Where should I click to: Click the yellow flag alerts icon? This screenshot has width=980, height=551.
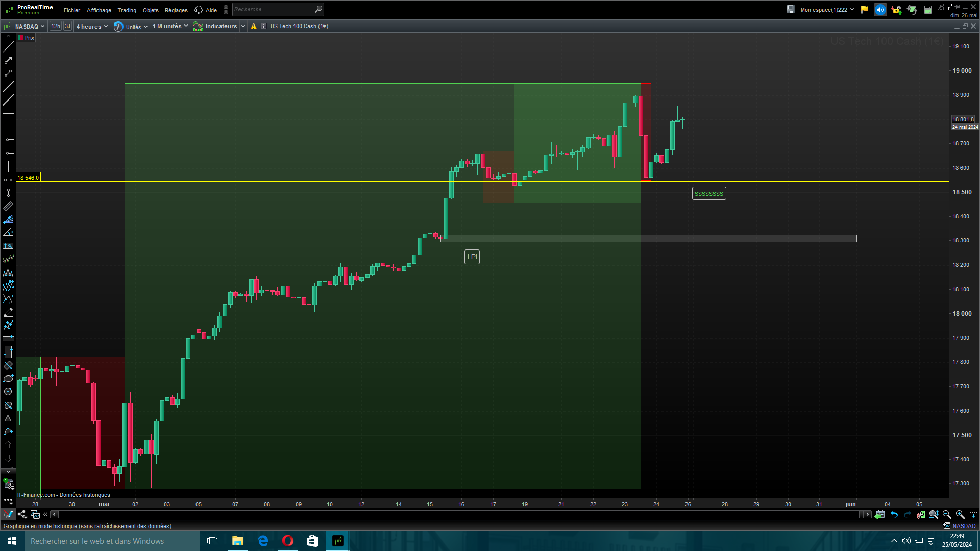point(865,10)
